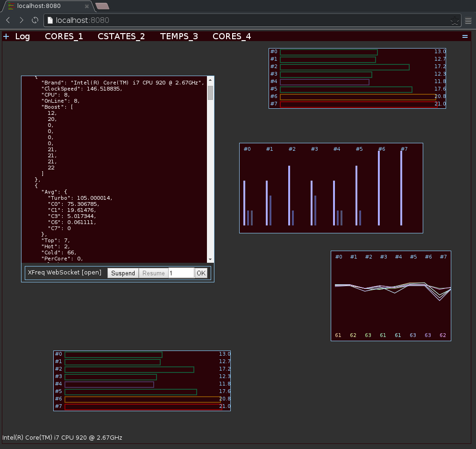Select the CSTATES_2 menu item
Viewport: 476px width, 449px height.
(x=121, y=36)
